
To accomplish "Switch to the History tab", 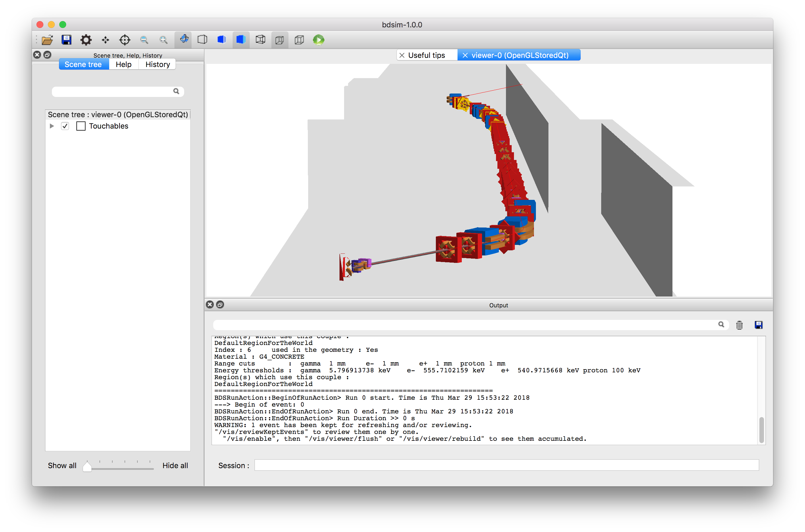I will tap(157, 64).
